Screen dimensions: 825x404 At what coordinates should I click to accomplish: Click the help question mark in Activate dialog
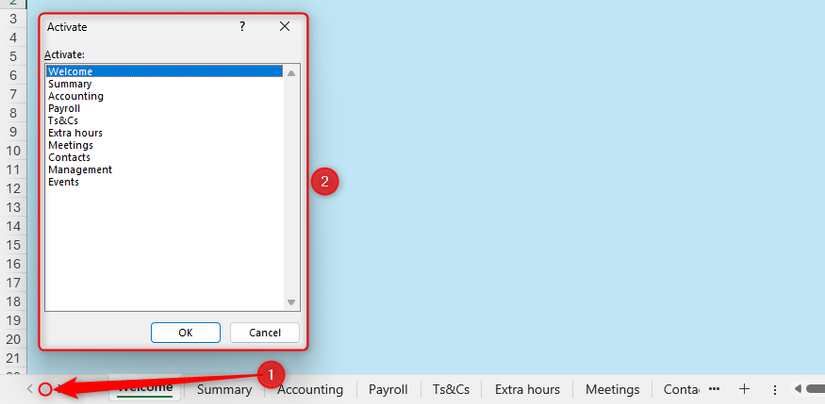[242, 27]
